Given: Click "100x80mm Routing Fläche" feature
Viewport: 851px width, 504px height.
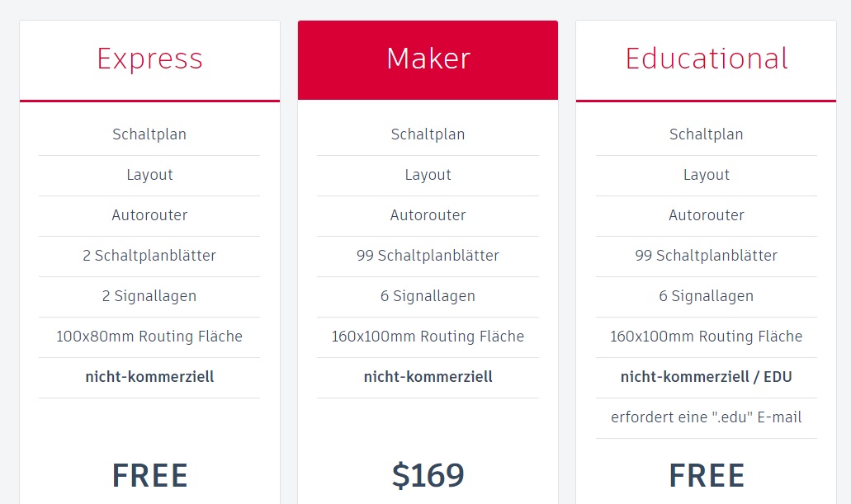Looking at the screenshot, I should point(149,337).
